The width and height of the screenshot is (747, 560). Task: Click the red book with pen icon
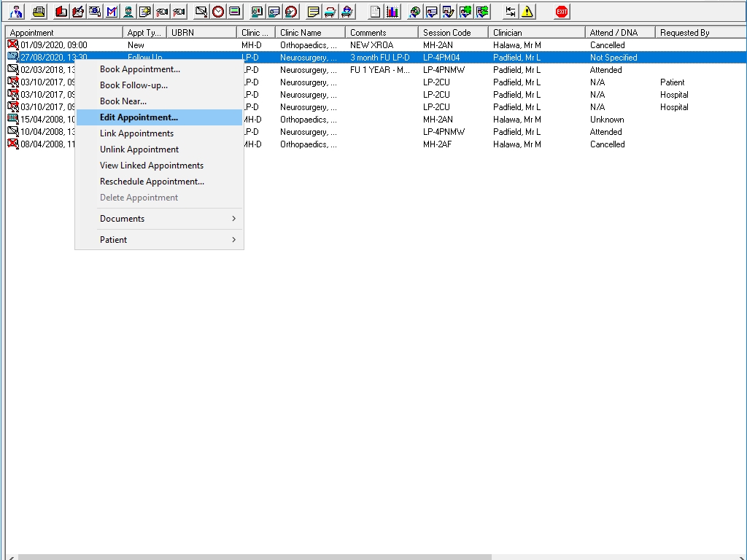coord(77,12)
